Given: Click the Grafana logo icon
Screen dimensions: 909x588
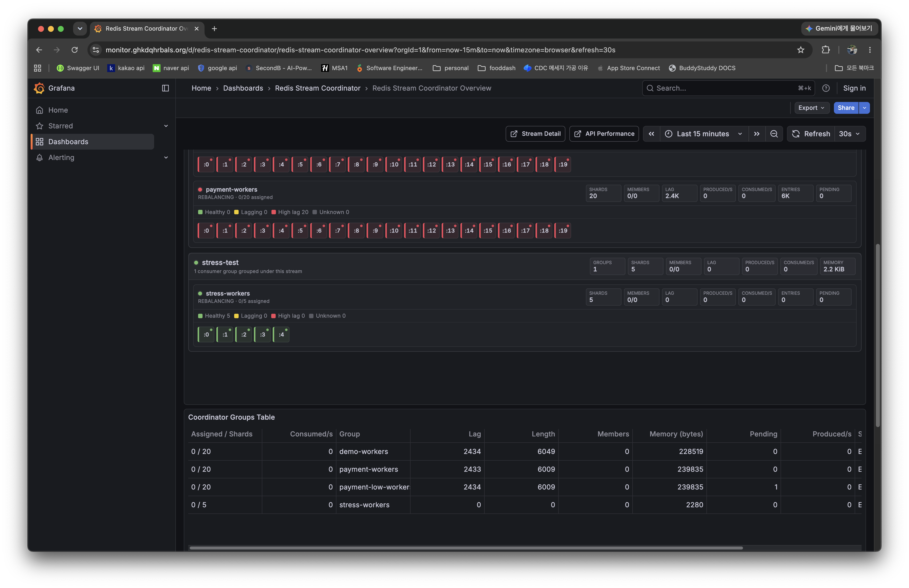Looking at the screenshot, I should (x=39, y=88).
